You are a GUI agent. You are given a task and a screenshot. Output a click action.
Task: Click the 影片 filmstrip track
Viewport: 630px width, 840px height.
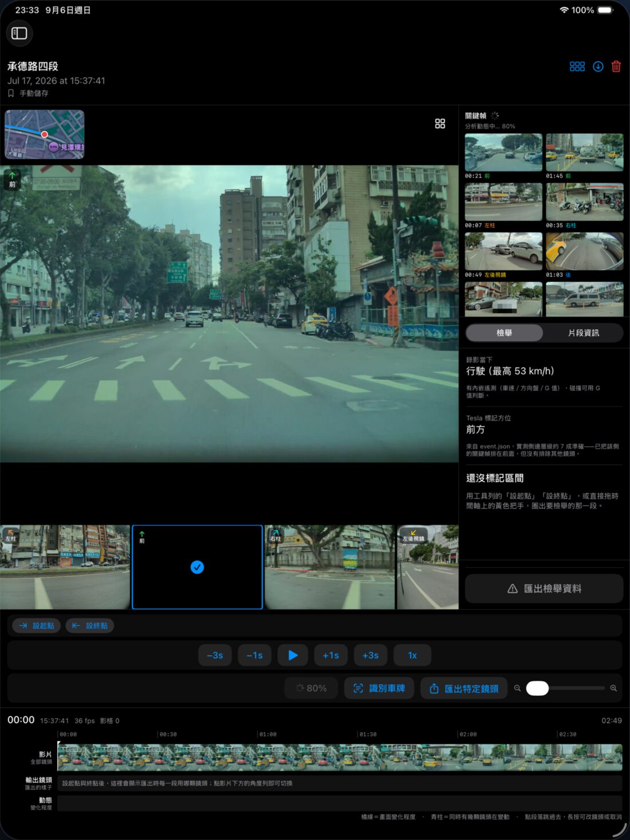pyautogui.click(x=340, y=757)
